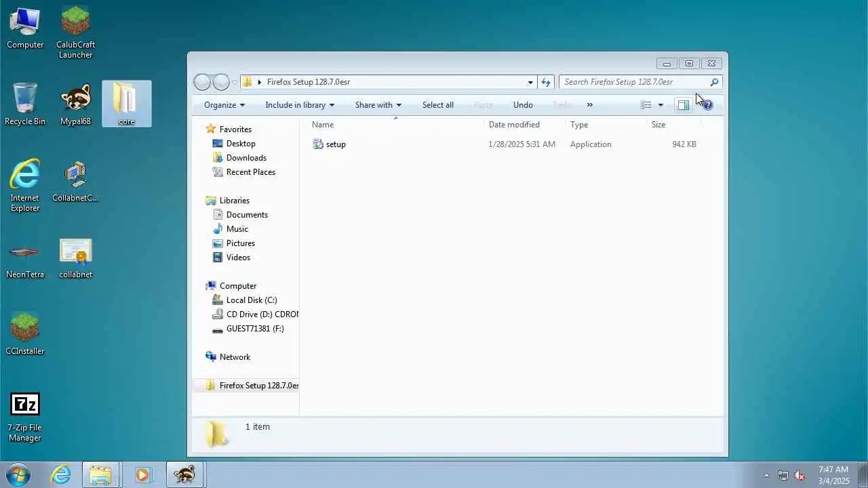Open the view options dropdown arrow
868x488 pixels.
pyautogui.click(x=660, y=105)
